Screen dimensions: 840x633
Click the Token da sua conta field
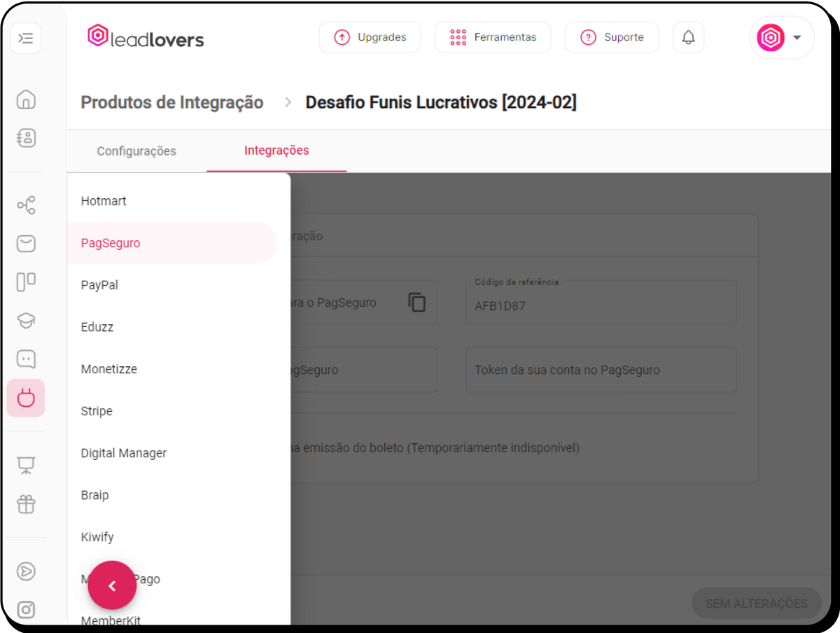[601, 370]
